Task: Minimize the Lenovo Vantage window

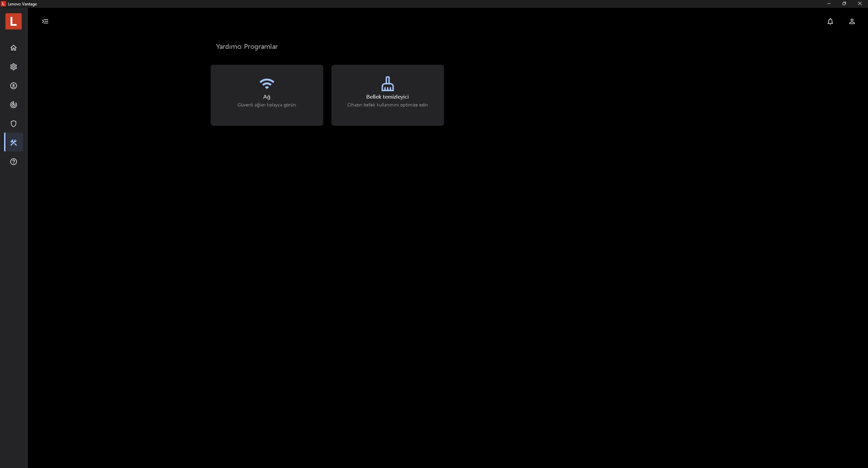Action: pos(829,4)
